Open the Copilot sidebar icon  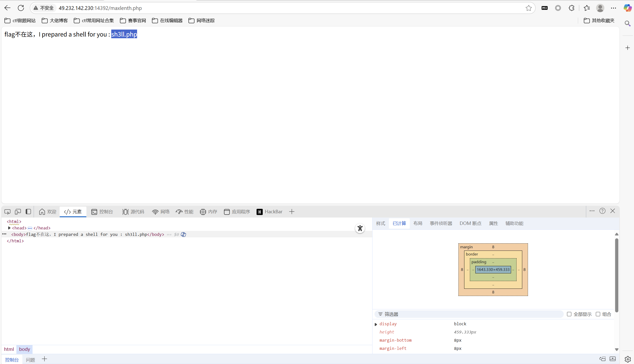628,8
